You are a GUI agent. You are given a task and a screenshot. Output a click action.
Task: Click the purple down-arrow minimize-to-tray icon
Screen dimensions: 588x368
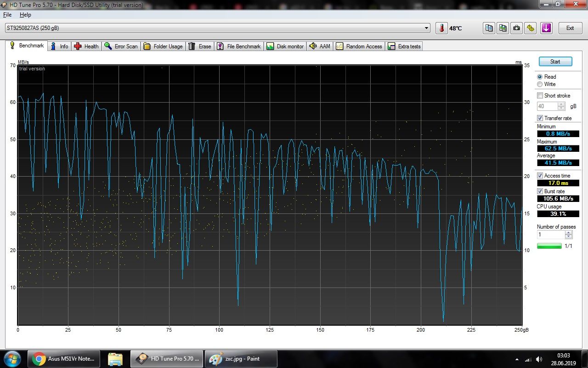[x=546, y=28]
